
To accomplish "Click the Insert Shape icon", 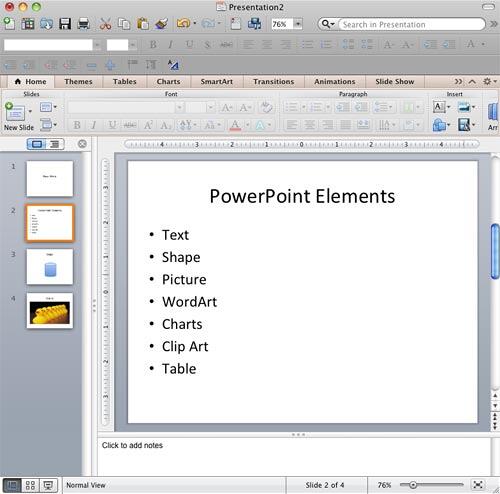I will click(x=439, y=125).
